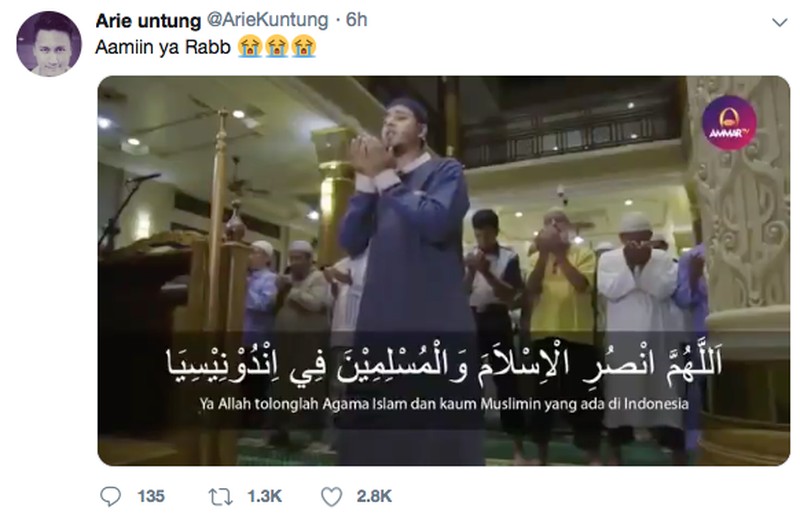Play the embedded prayer video
The image size is (800, 513).
[x=443, y=271]
